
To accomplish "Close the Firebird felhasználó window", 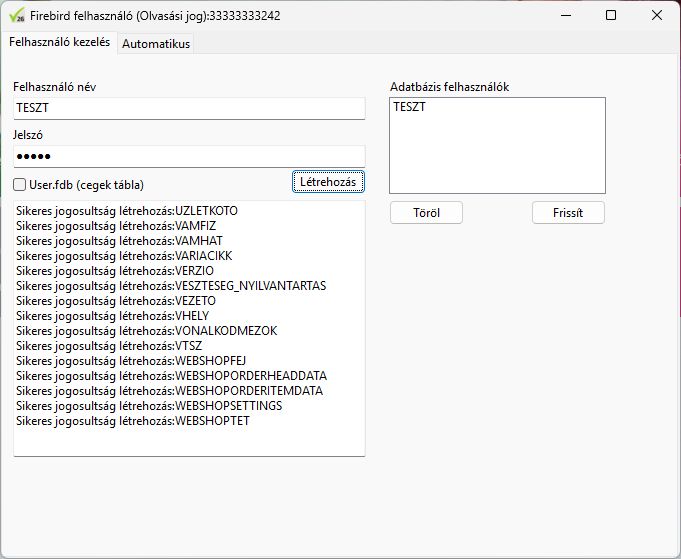I will [x=657, y=15].
